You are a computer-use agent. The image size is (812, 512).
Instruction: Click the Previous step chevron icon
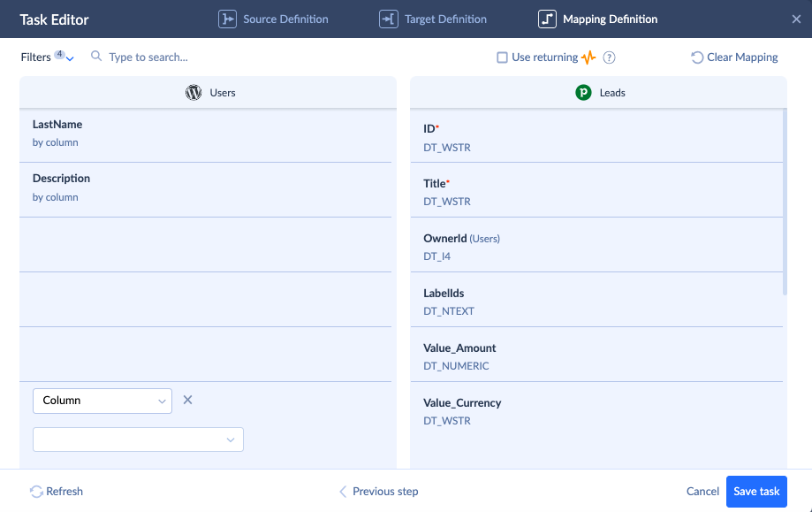click(343, 492)
